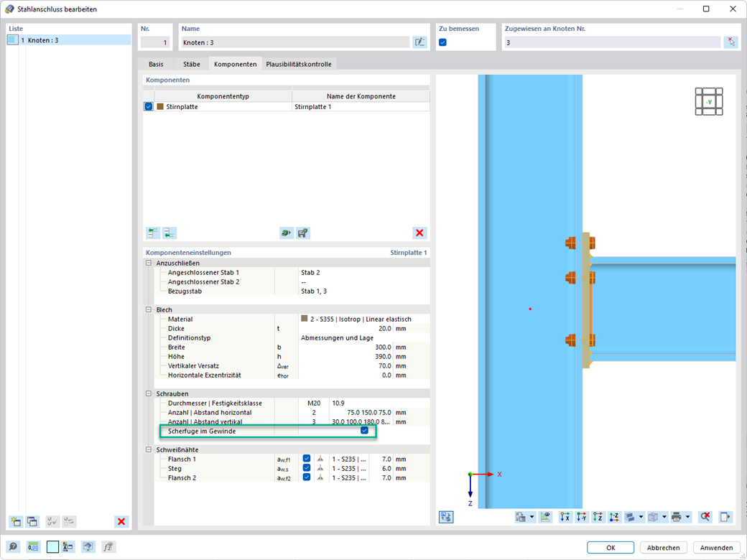Save component as template icon

point(303,233)
